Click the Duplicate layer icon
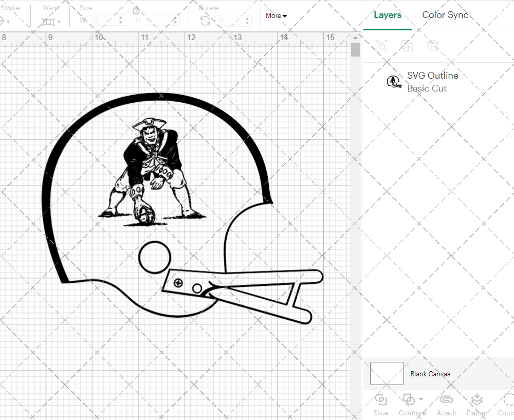514x420 pixels. pyautogui.click(x=407, y=46)
